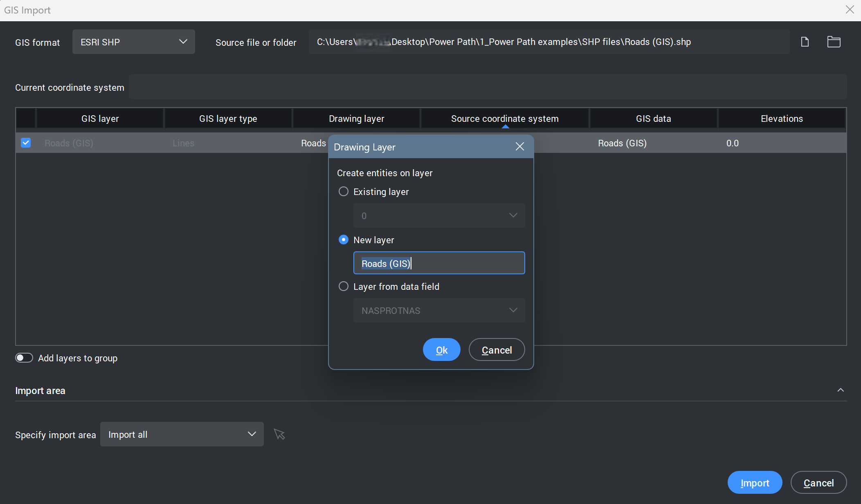
Task: Click the browse source file icon
Action: pyautogui.click(x=805, y=42)
